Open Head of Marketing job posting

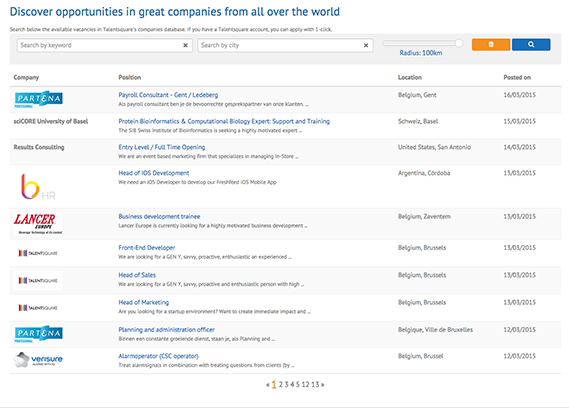[143, 302]
